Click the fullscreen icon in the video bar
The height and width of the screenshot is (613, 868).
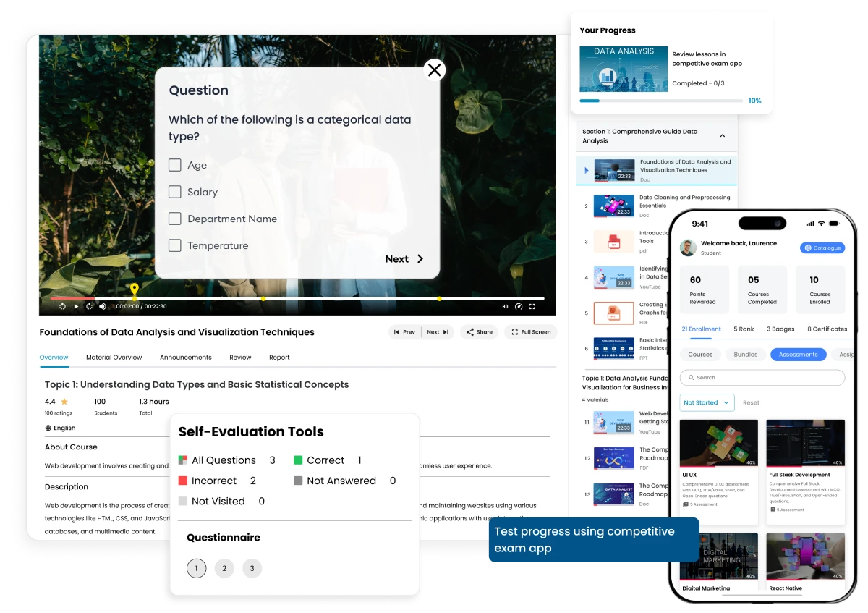click(x=532, y=306)
